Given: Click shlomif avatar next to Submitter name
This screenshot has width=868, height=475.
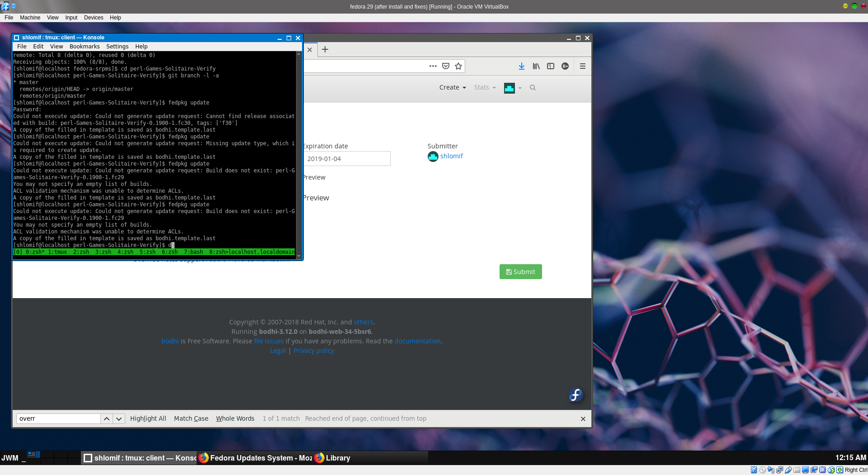Looking at the screenshot, I should click(x=433, y=157).
